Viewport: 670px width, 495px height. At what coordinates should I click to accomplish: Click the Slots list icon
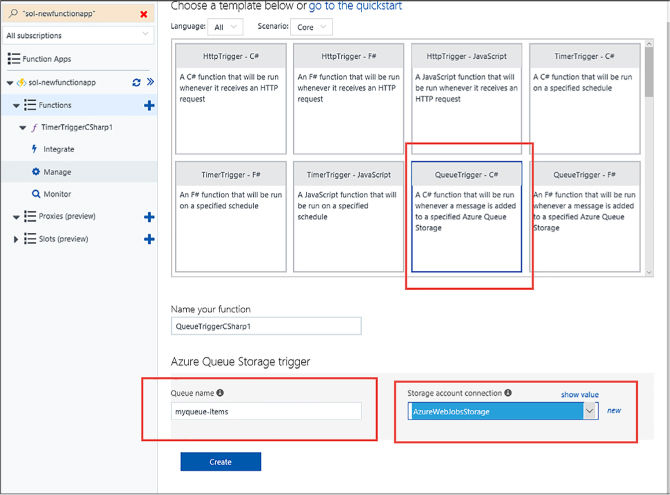(30, 239)
